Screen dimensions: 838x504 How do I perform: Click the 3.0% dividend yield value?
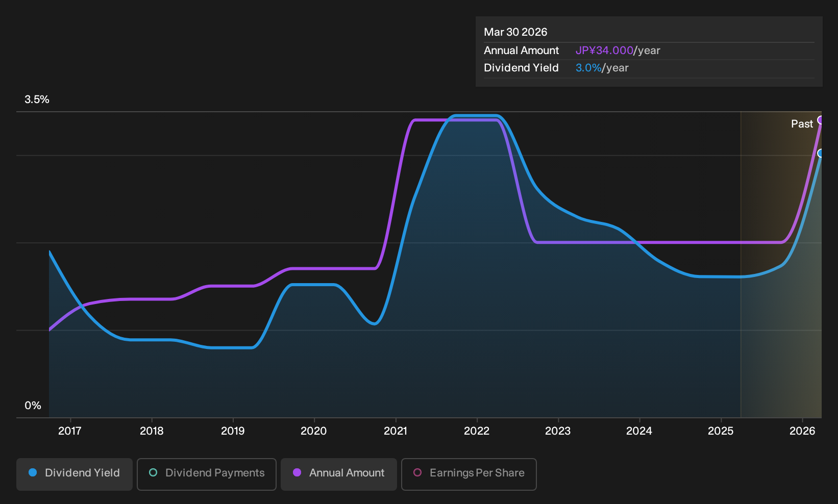[x=588, y=68]
